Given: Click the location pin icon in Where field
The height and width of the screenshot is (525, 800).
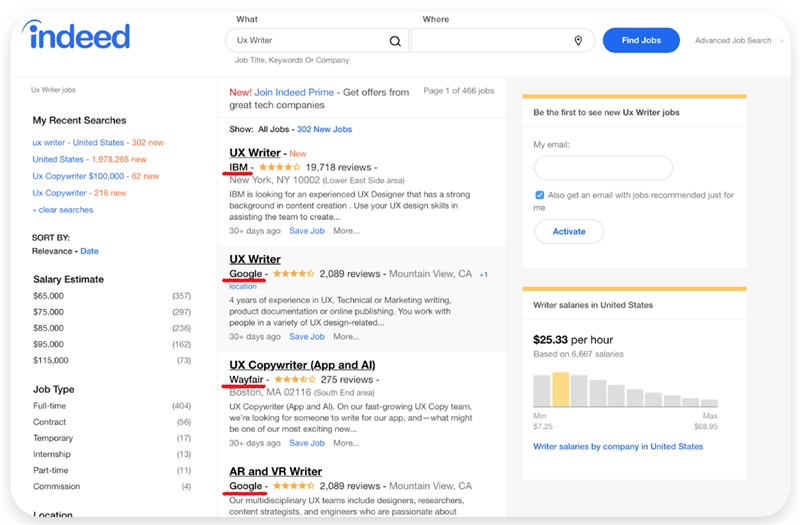Looking at the screenshot, I should (x=578, y=41).
